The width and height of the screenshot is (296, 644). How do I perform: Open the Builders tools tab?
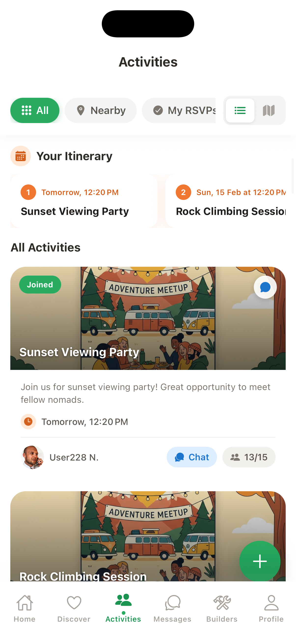[x=222, y=609]
